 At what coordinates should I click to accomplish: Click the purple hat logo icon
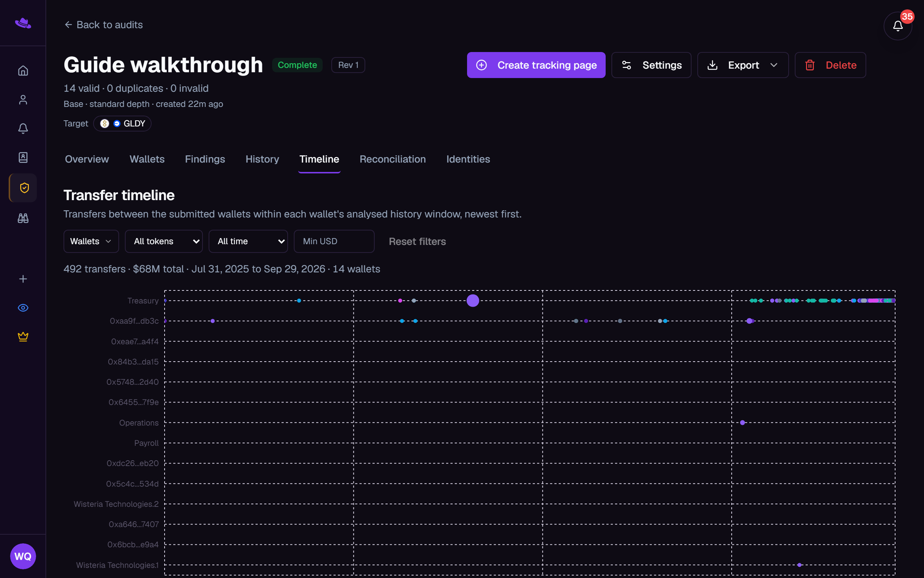(23, 23)
